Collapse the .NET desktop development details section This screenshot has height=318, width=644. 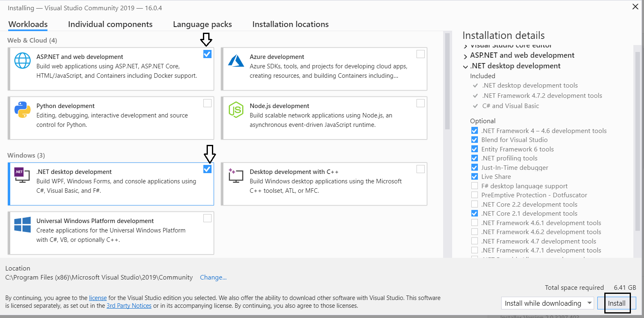pyautogui.click(x=466, y=66)
